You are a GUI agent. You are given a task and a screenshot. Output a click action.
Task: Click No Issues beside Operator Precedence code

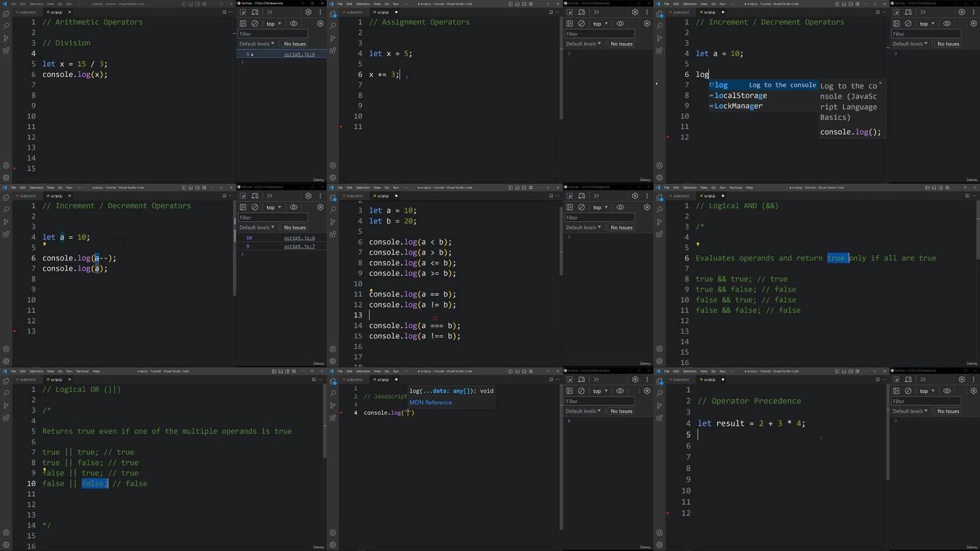pyautogui.click(x=948, y=411)
